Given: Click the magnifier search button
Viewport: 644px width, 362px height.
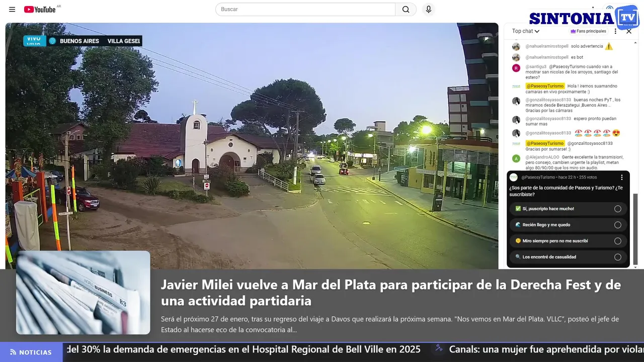Looking at the screenshot, I should [x=406, y=10].
